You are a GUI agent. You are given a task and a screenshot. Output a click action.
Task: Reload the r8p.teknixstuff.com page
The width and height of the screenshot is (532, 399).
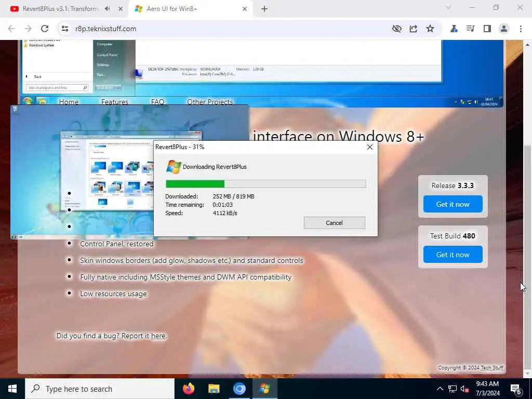pyautogui.click(x=45, y=29)
